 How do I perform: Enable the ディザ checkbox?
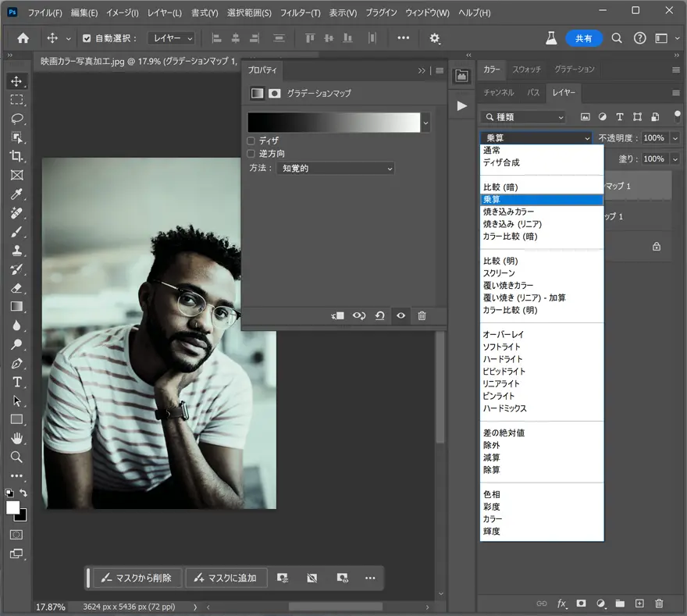[x=251, y=141]
